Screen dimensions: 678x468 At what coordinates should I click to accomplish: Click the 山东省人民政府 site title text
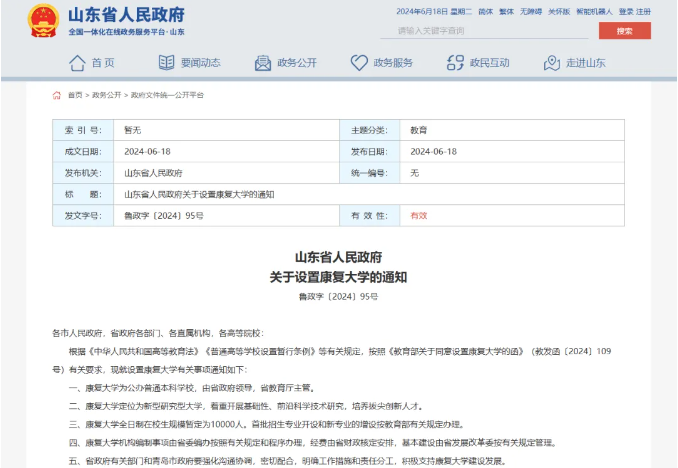point(126,15)
